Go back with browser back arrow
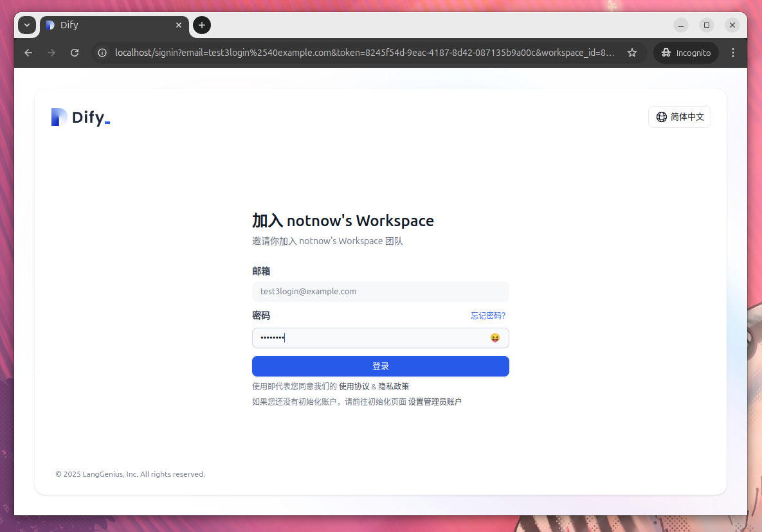762x532 pixels. point(28,53)
